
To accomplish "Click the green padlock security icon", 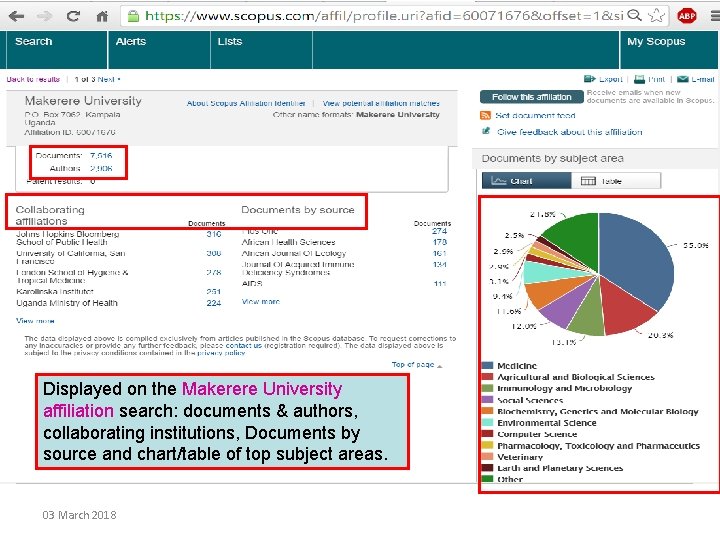I will click(x=133, y=16).
